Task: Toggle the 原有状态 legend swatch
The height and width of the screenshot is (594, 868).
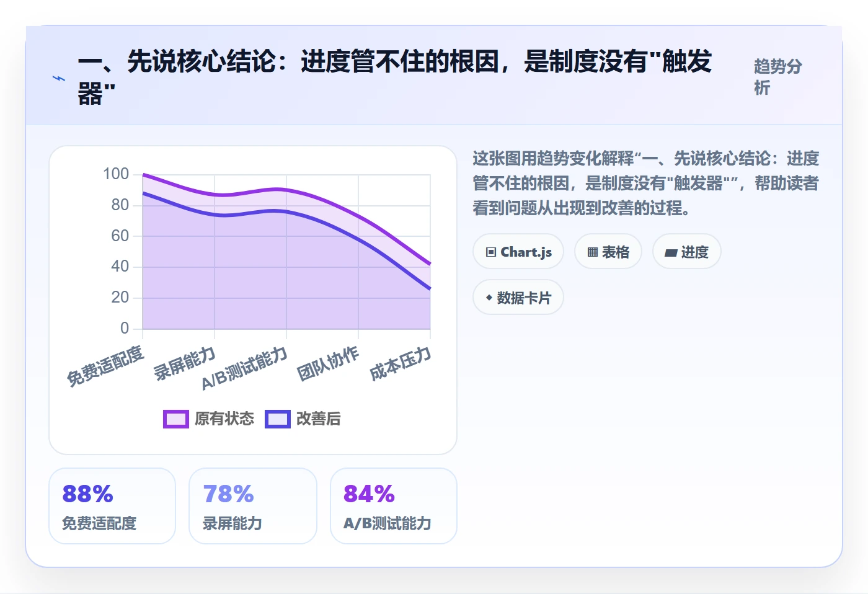Action: point(176,419)
